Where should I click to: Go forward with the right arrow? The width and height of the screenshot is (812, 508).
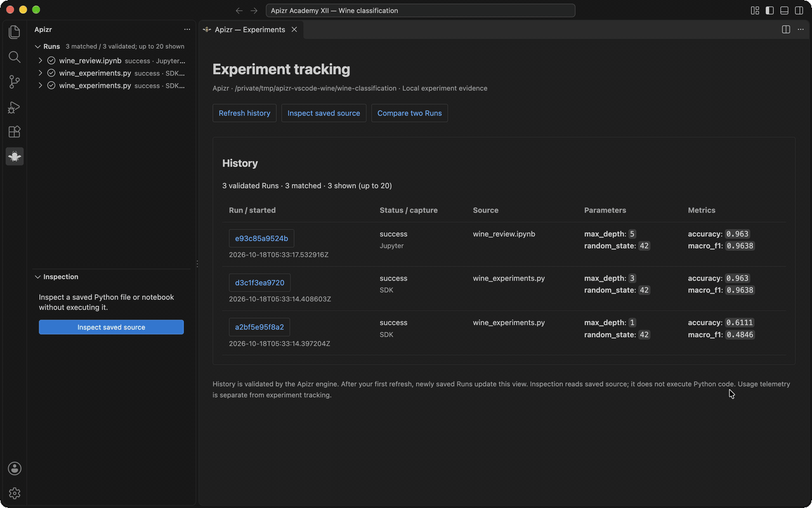(254, 11)
